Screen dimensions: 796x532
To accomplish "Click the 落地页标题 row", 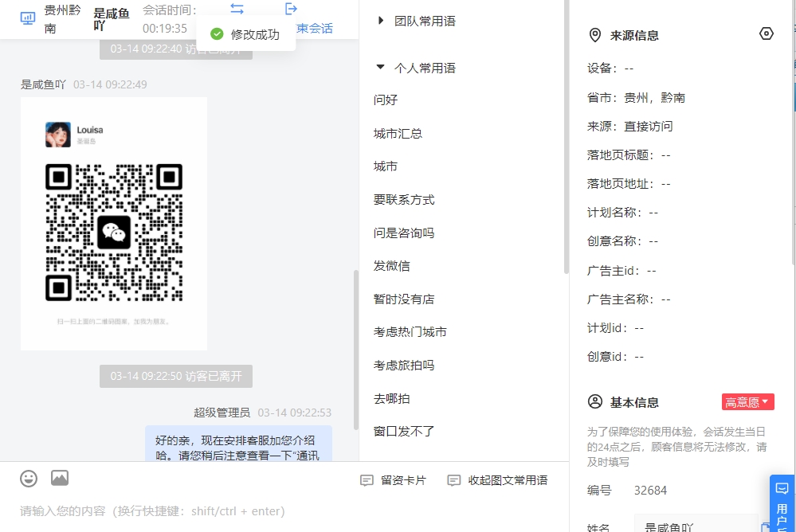I will [629, 155].
